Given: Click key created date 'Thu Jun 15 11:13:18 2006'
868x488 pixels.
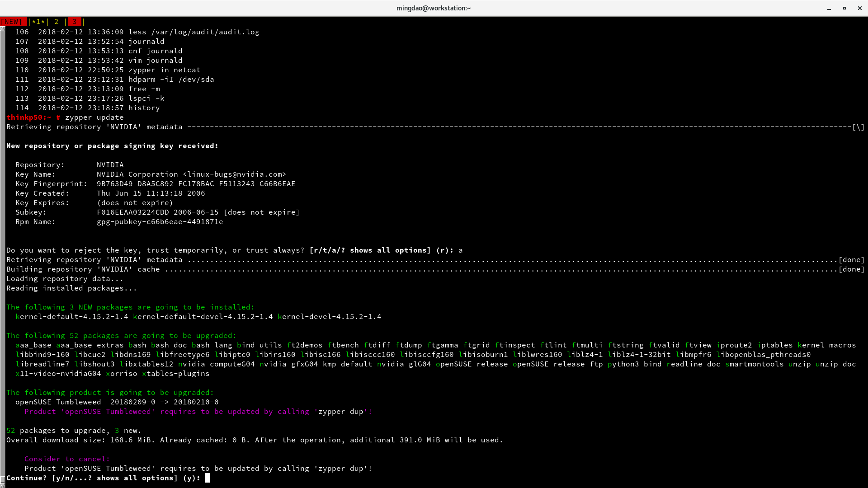Looking at the screenshot, I should coord(151,193).
